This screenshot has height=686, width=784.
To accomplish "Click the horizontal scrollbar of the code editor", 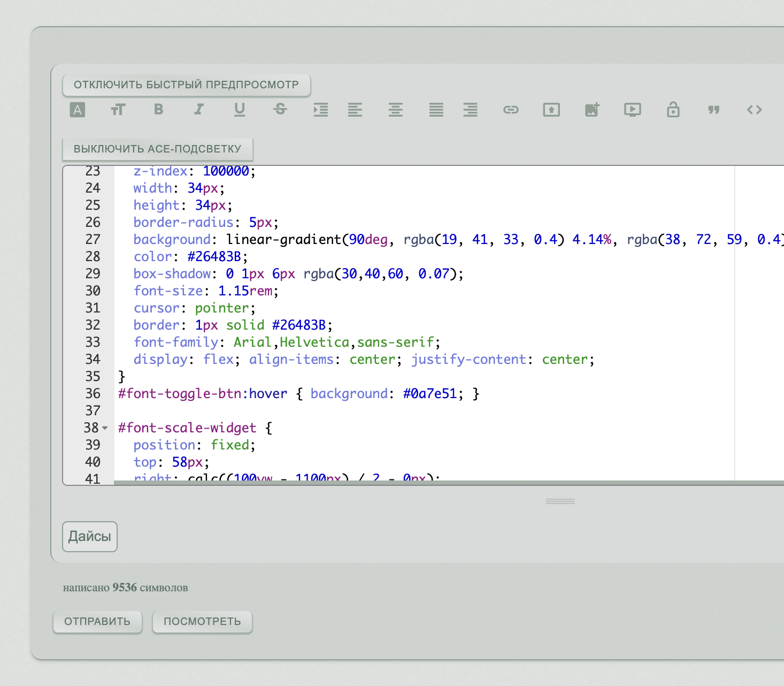I will click(449, 483).
